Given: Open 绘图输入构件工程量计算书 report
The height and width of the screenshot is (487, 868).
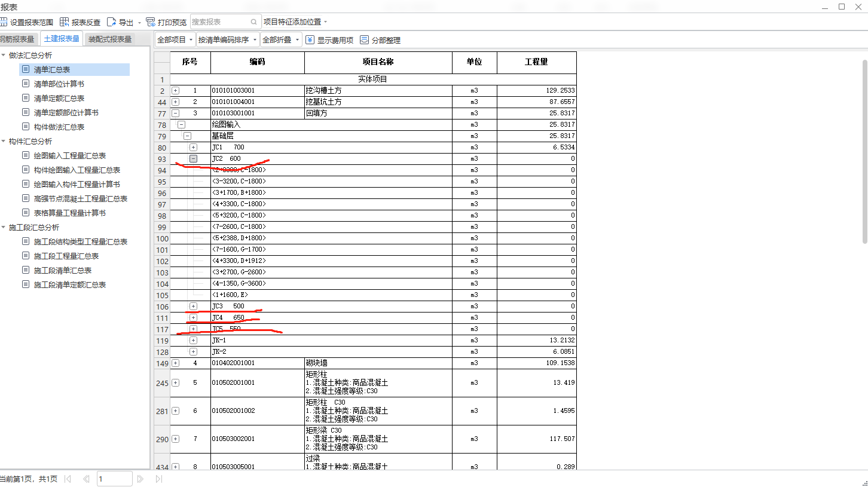Looking at the screenshot, I should pos(77,184).
